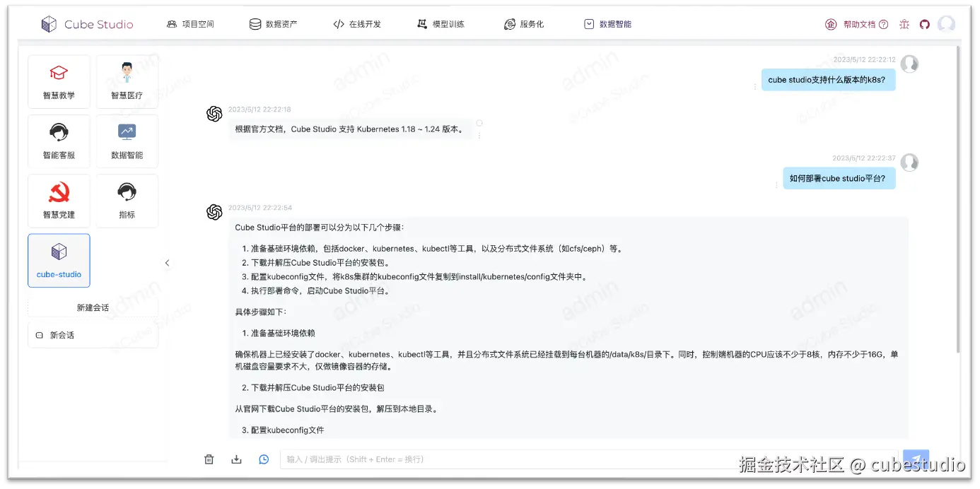Open the 项目空间 menu

click(x=190, y=24)
